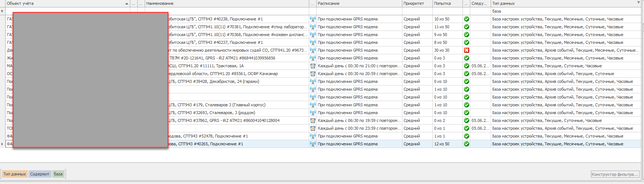This screenshot has height=184, width=644.
Task: Select Средний priority in the 30 из 30 row
Action: (418, 50)
